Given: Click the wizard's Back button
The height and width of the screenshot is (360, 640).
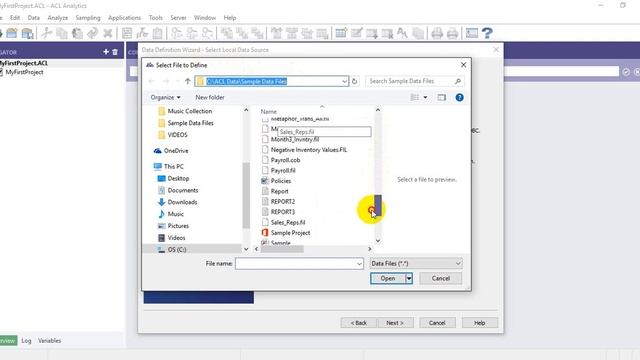Looking at the screenshot, I should pos(358,323).
